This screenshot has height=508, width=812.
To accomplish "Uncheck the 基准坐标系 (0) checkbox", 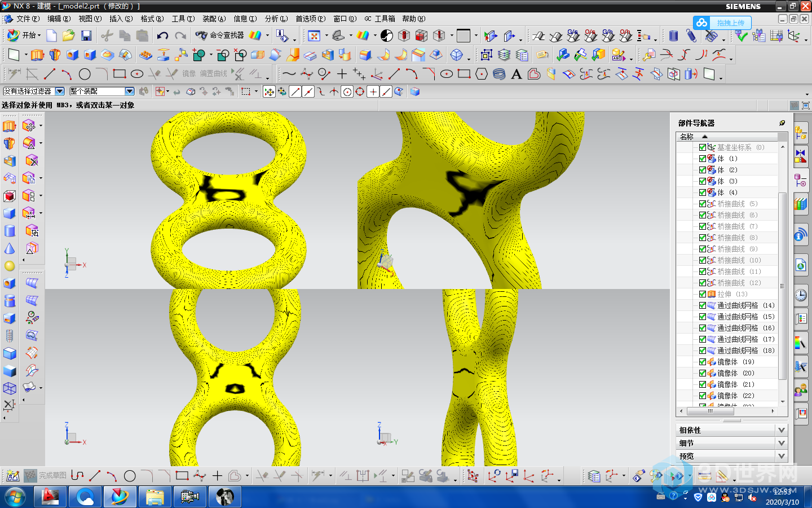I will (703, 147).
